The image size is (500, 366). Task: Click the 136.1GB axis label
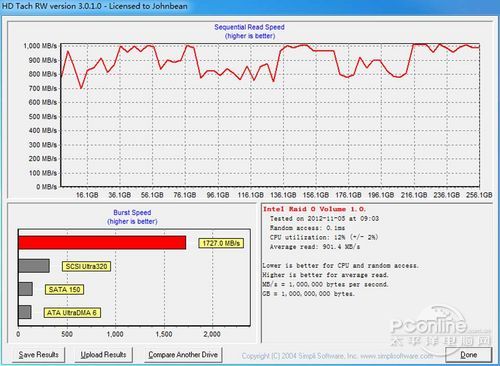[x=283, y=195]
